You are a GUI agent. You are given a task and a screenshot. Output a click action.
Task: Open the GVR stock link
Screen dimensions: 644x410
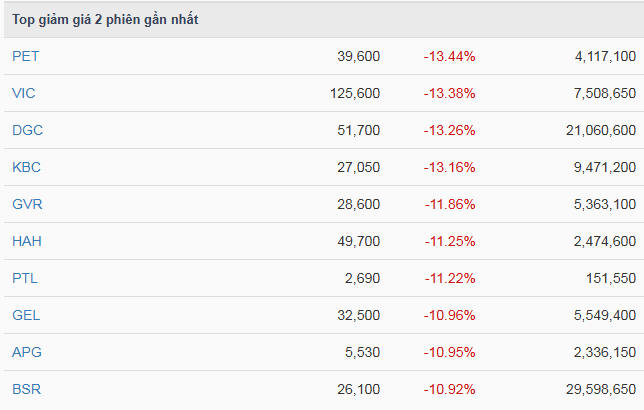27,204
